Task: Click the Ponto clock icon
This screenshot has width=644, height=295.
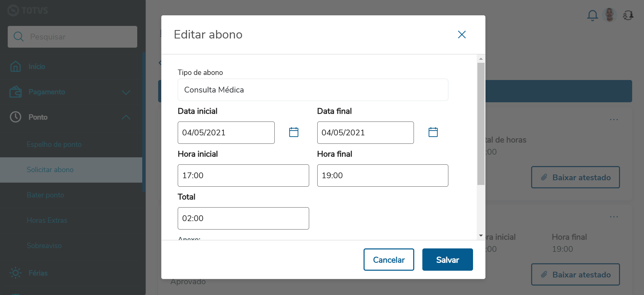Action: [16, 117]
